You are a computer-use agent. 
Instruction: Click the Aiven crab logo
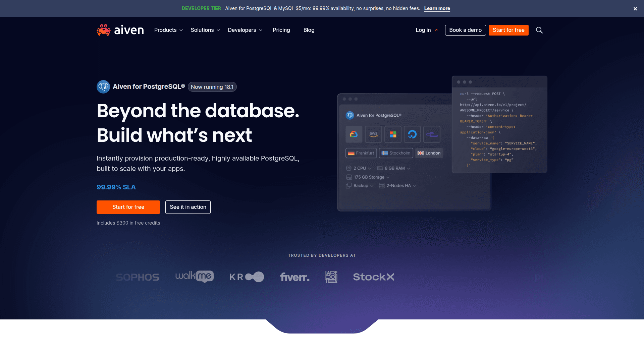click(104, 30)
